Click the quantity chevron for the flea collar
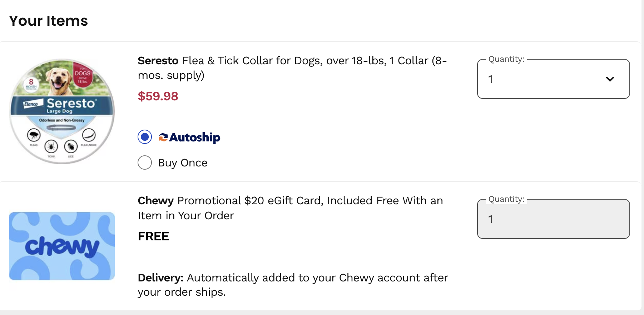The width and height of the screenshot is (644, 315). point(610,79)
